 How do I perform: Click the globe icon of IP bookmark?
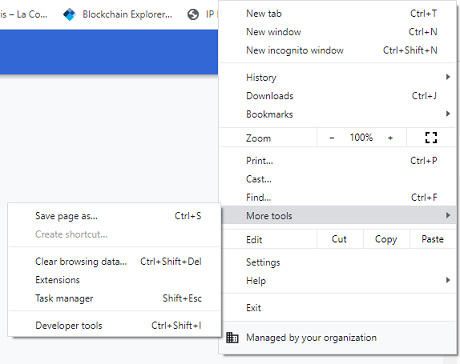point(193,14)
